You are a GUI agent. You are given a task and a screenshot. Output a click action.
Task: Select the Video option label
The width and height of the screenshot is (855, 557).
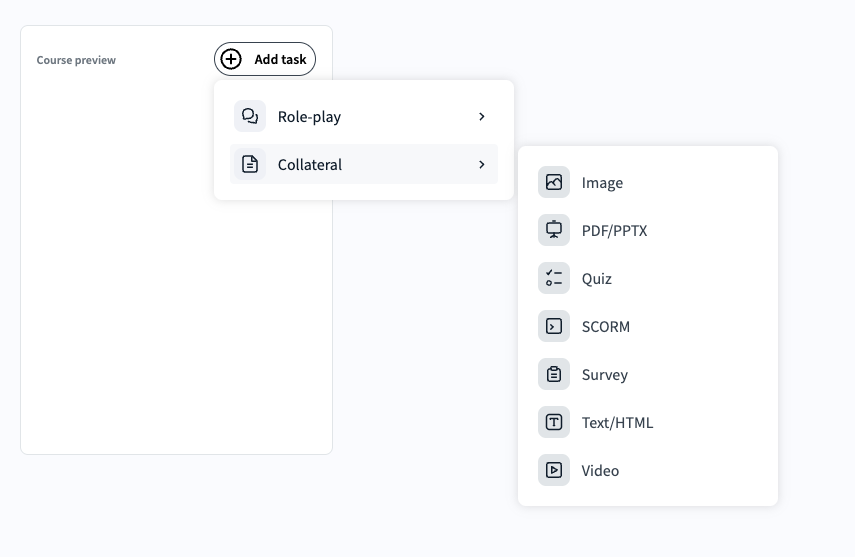tap(601, 470)
